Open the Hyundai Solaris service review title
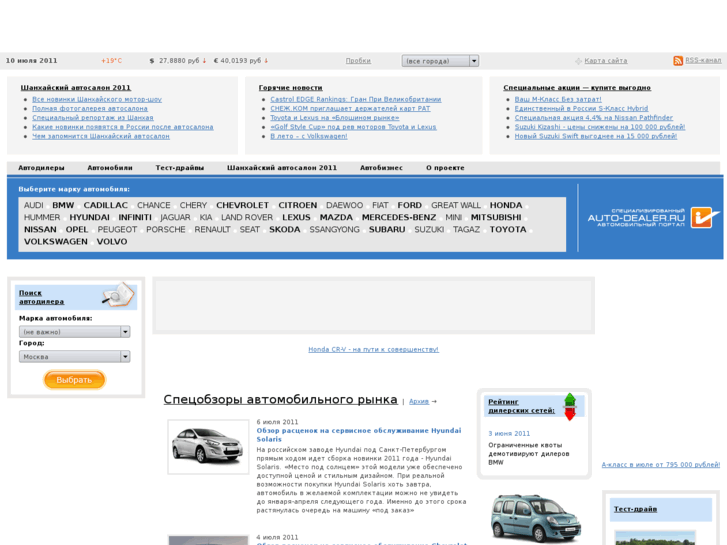This screenshot has height=545, width=727. (x=359, y=435)
